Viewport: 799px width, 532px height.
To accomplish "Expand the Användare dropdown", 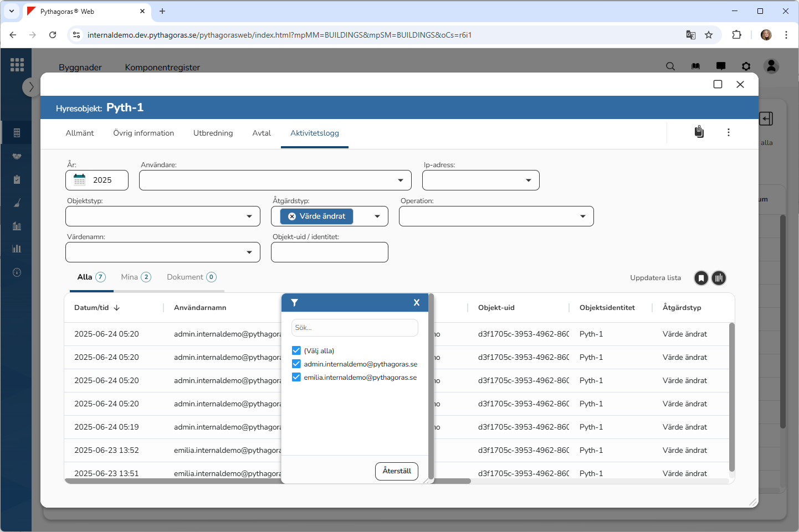I will [400, 180].
